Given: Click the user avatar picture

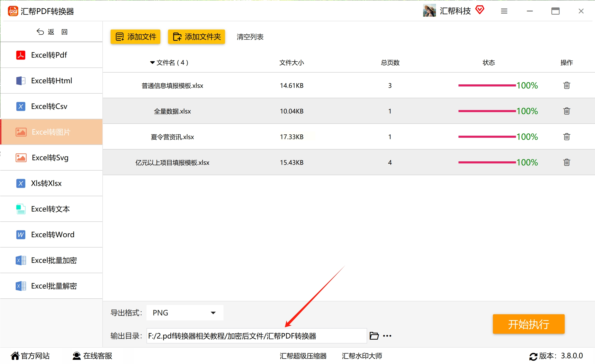Looking at the screenshot, I should click(x=429, y=11).
